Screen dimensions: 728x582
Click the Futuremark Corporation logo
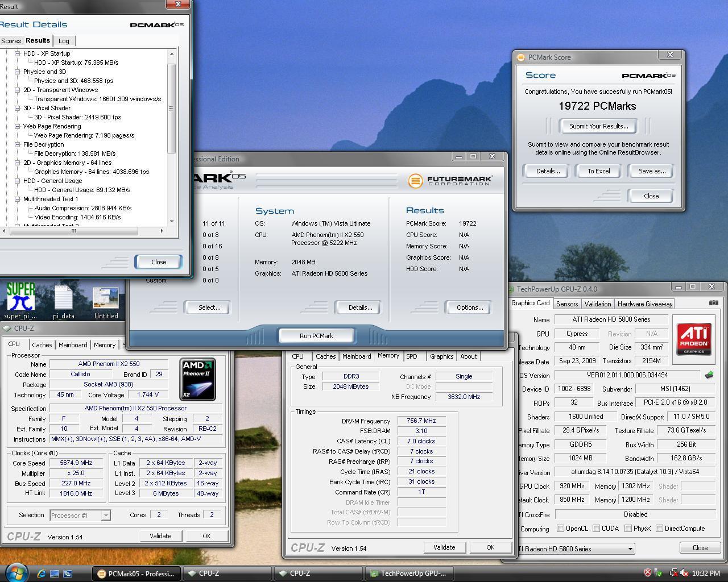point(450,181)
